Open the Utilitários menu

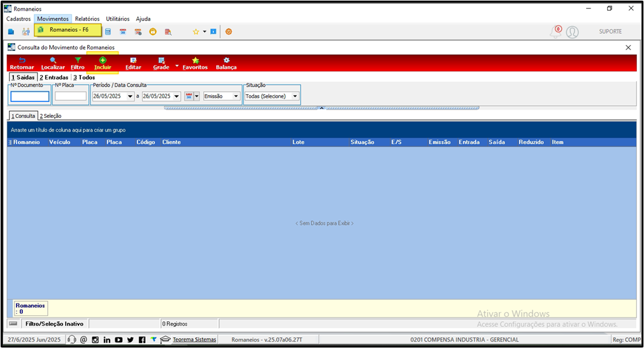click(117, 19)
